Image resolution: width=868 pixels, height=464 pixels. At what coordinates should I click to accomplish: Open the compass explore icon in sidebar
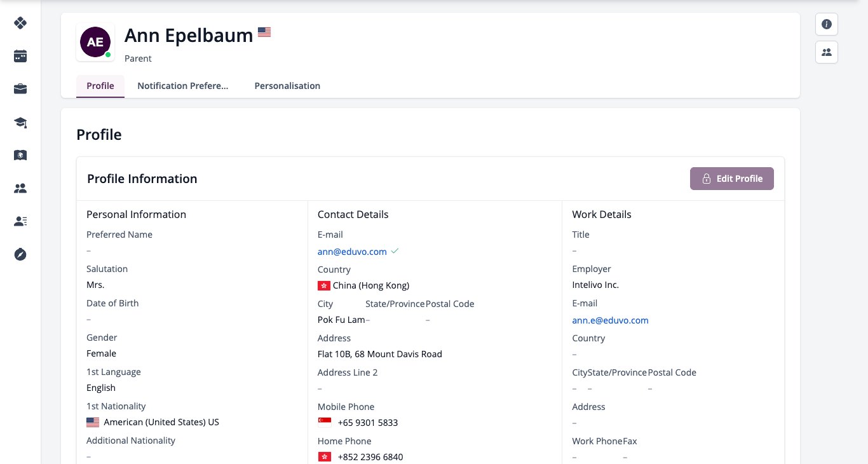click(x=20, y=254)
